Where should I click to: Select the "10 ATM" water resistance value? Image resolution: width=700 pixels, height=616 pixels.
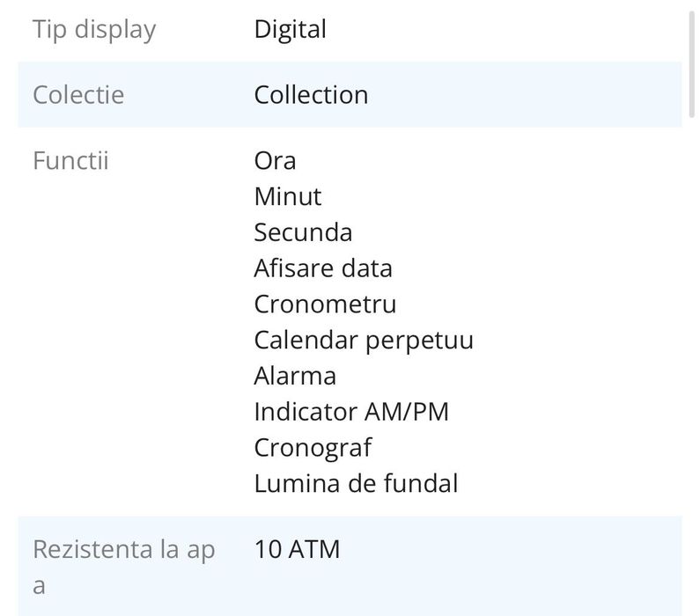coord(297,551)
